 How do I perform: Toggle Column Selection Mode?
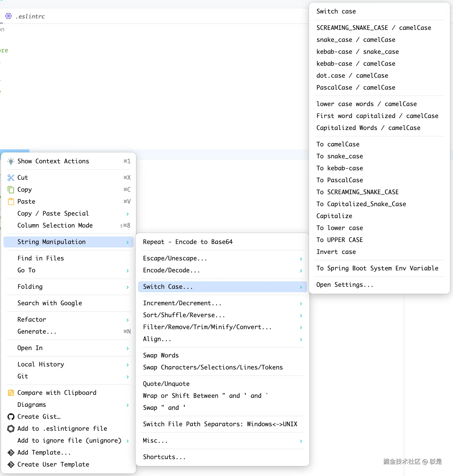(55, 226)
